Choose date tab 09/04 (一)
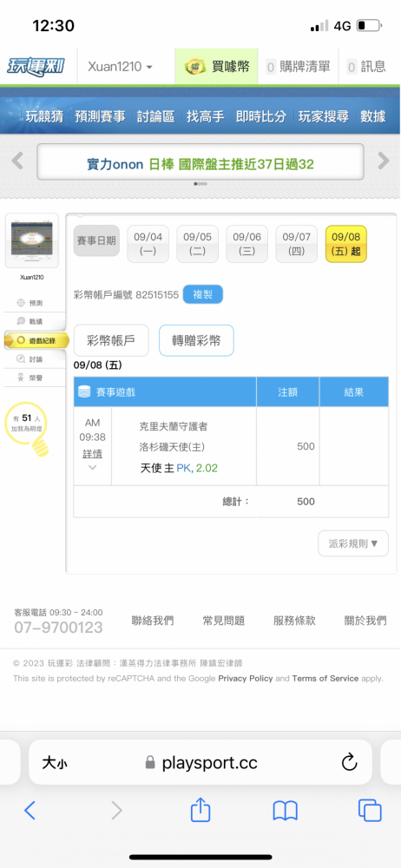The image size is (401, 868). (148, 244)
